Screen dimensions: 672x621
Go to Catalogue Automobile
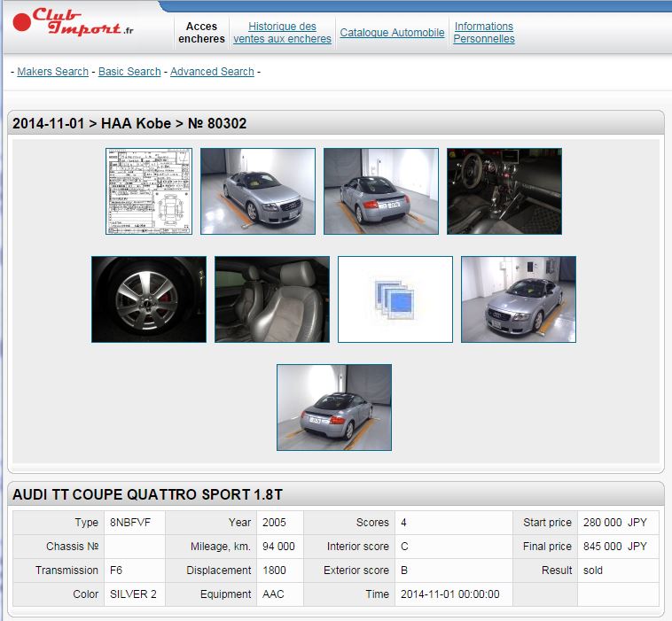click(392, 33)
